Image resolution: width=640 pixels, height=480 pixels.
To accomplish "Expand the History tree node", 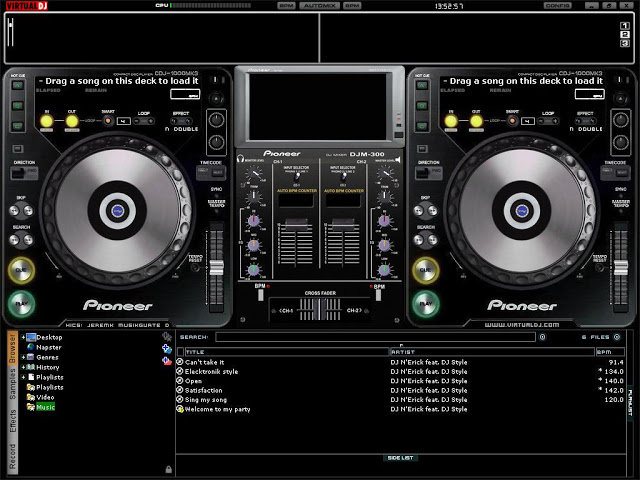I will click(x=23, y=367).
